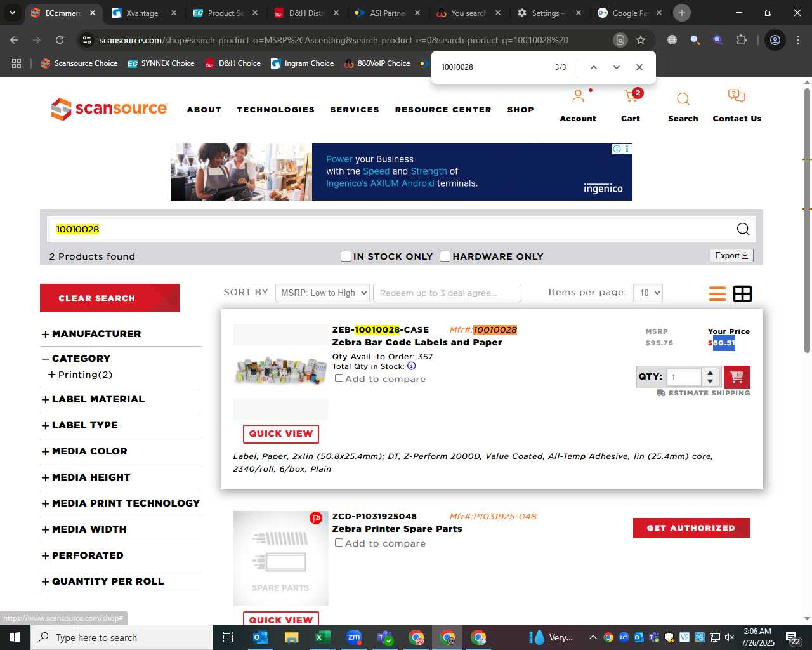
Task: Click the ad info icon on the Ingenico banner
Action: (x=617, y=149)
